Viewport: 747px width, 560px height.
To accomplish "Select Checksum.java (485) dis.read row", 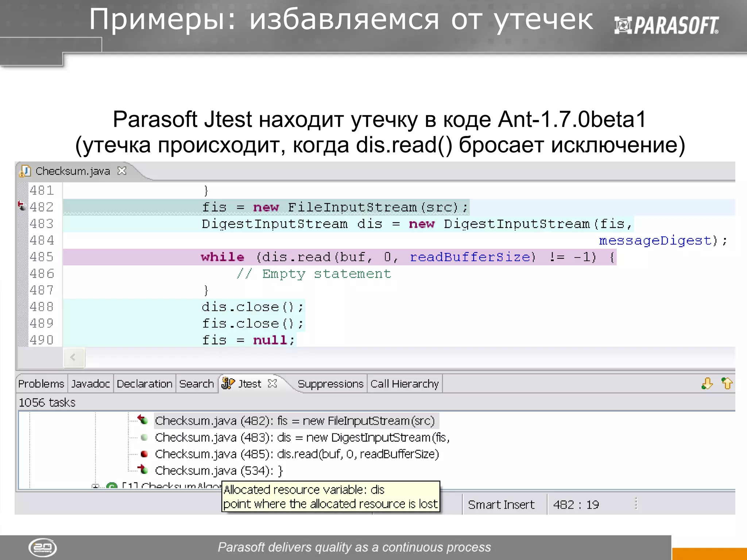I will 297,454.
